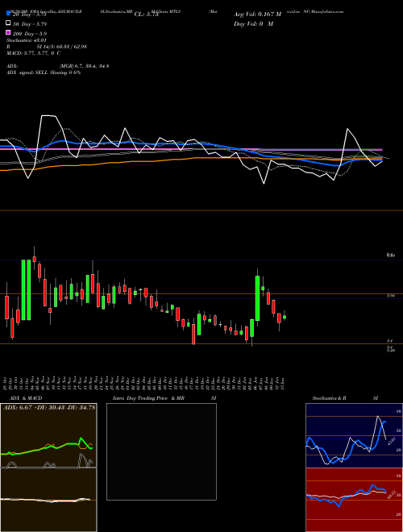Click inside the empty Intra Day chart box
The width and height of the screenshot is (403, 532).
tap(161, 451)
